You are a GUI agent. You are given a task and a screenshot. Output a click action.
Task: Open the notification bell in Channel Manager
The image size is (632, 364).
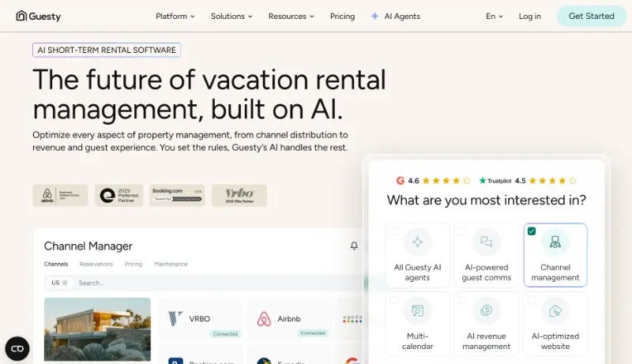coord(354,246)
